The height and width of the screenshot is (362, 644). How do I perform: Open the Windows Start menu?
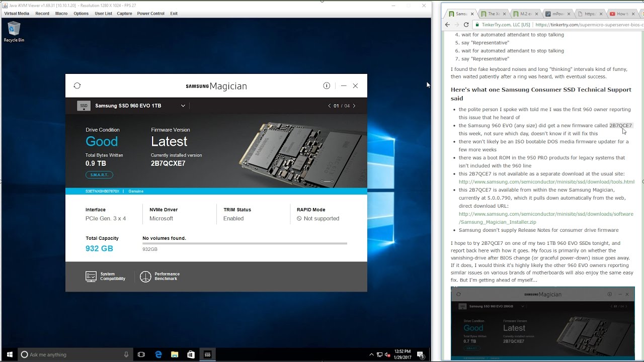(9, 354)
